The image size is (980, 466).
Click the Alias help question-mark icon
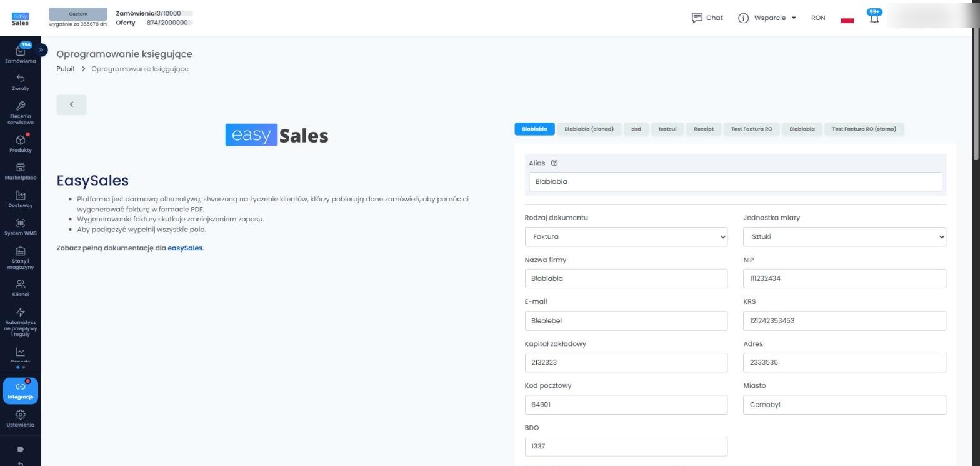(554, 163)
